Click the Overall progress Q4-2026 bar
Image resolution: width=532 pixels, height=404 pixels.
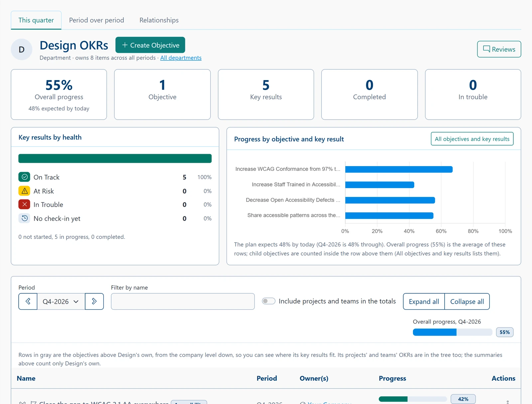[453, 332]
